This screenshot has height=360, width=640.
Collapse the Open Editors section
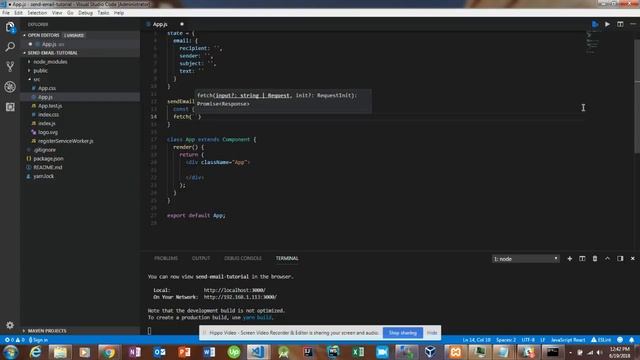pyautogui.click(x=43, y=36)
